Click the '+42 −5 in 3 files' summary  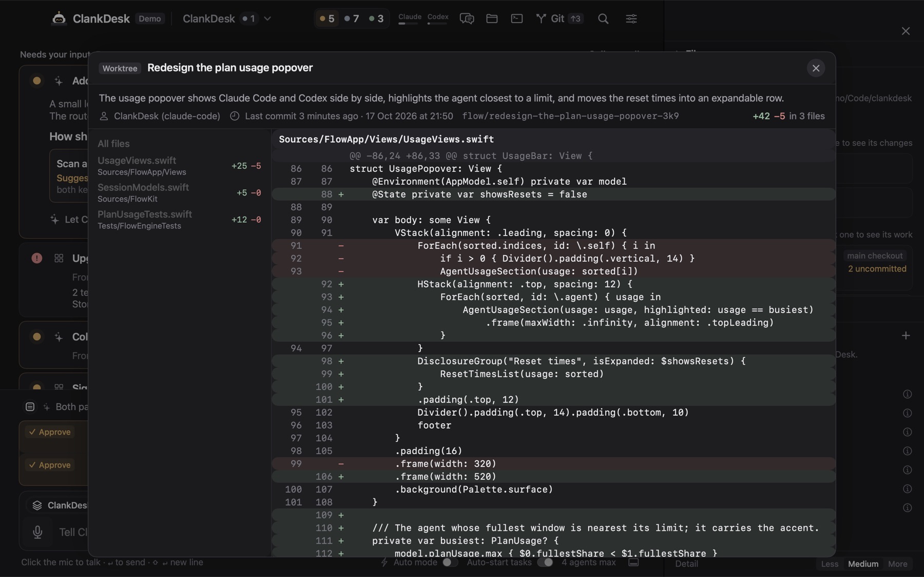click(x=788, y=116)
